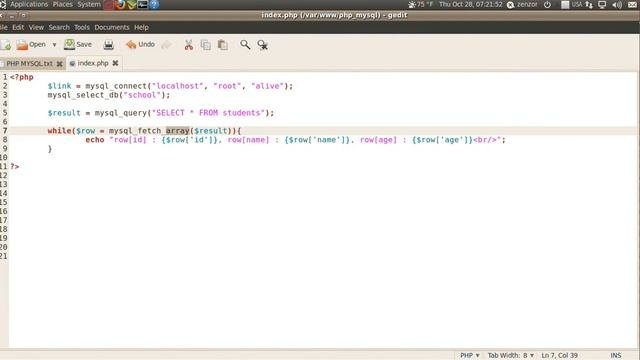Screen dimensions: 640x360
Task: Close the index.php tab
Action: (116, 63)
